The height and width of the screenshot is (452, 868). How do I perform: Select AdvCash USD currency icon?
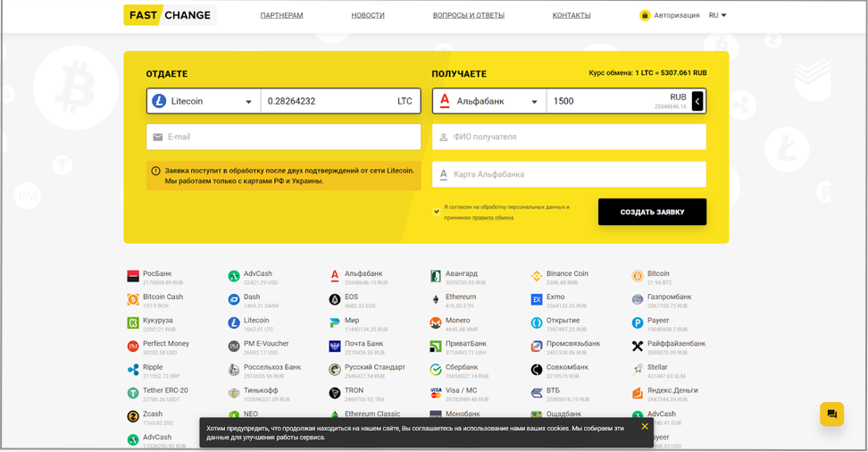[234, 276]
